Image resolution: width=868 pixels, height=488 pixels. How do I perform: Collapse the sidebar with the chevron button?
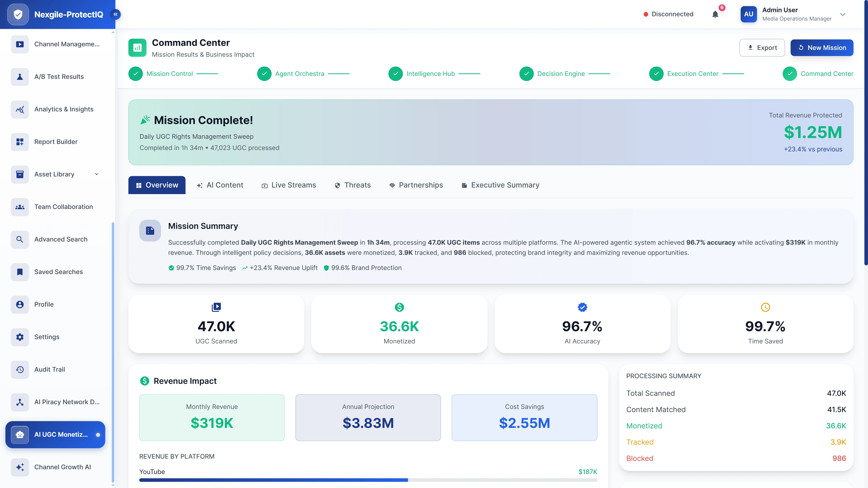115,14
